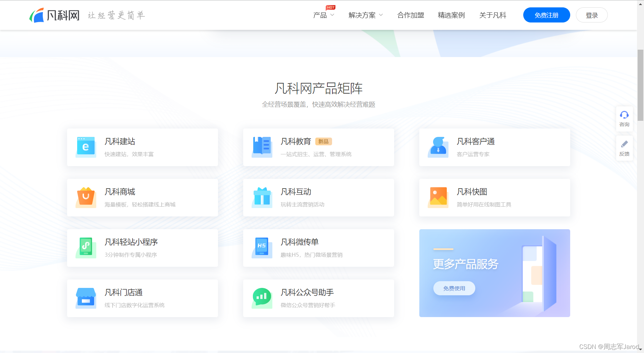644x353 pixels.
Task: Click the 新品 badge next to 凡科教育
Action: (323, 142)
